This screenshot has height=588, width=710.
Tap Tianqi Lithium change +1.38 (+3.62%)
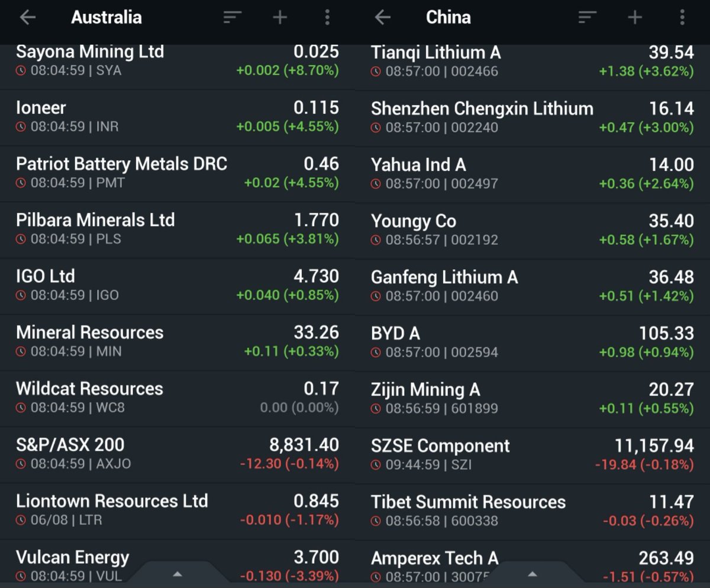coord(646,72)
